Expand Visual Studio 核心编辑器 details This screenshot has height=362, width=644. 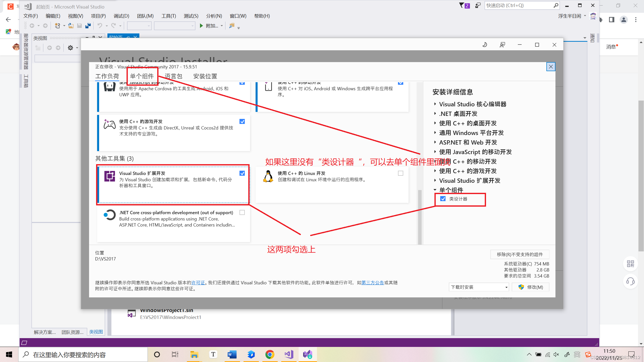[435, 104]
